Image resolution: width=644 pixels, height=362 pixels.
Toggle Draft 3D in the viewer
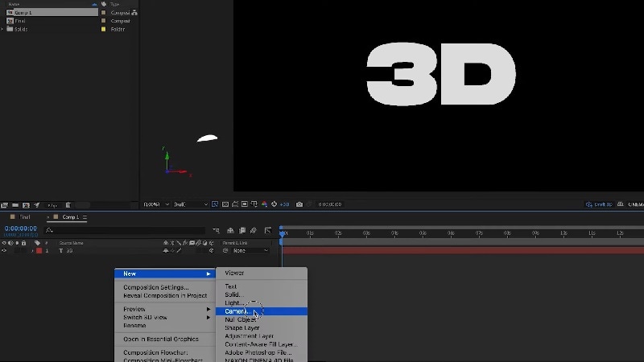[599, 204]
